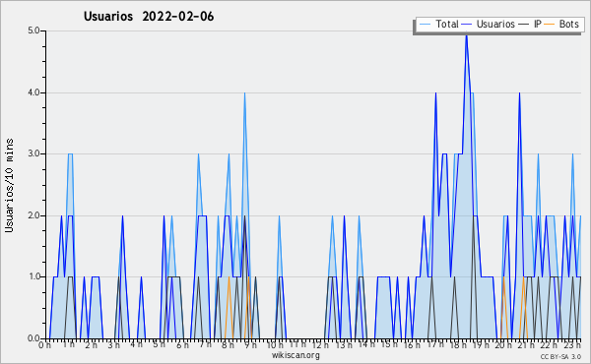This screenshot has width=591, height=364.
Task: Click the y-axis value 0.0
Action: 33,338
